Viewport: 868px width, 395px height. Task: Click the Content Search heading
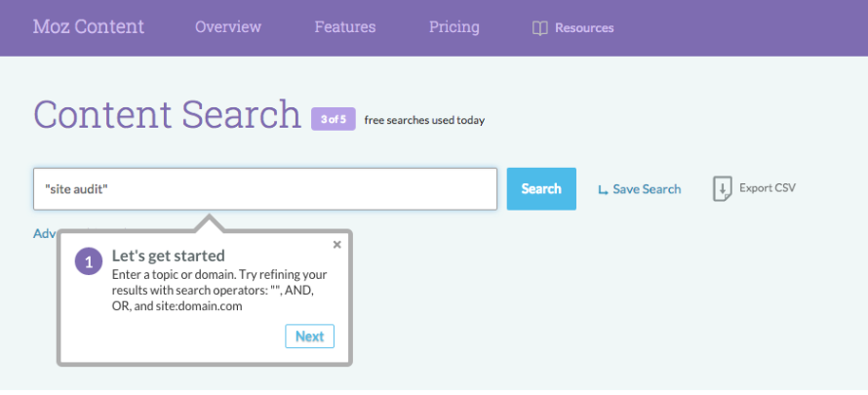pyautogui.click(x=167, y=115)
